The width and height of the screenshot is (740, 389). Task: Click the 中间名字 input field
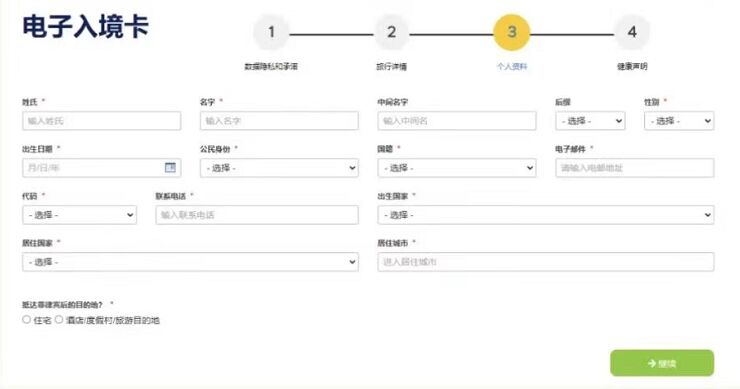(x=456, y=121)
